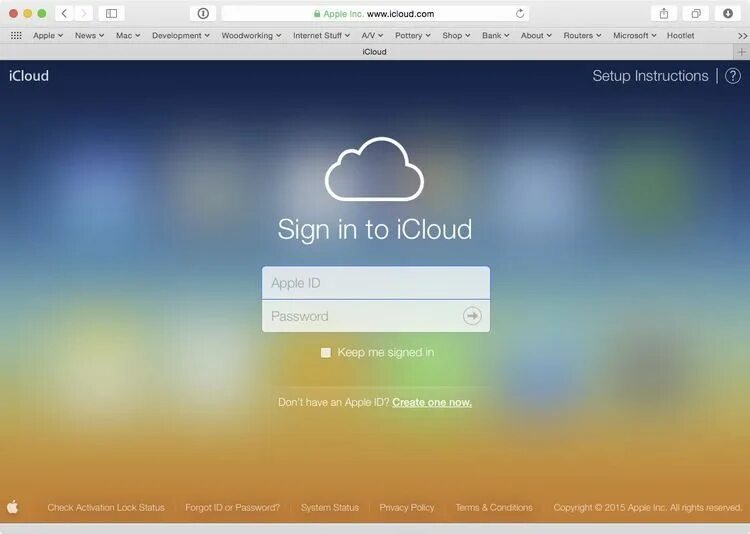Screen dimensions: 750x534
Task: Click the Apple logo in the footer
Action: [12, 507]
